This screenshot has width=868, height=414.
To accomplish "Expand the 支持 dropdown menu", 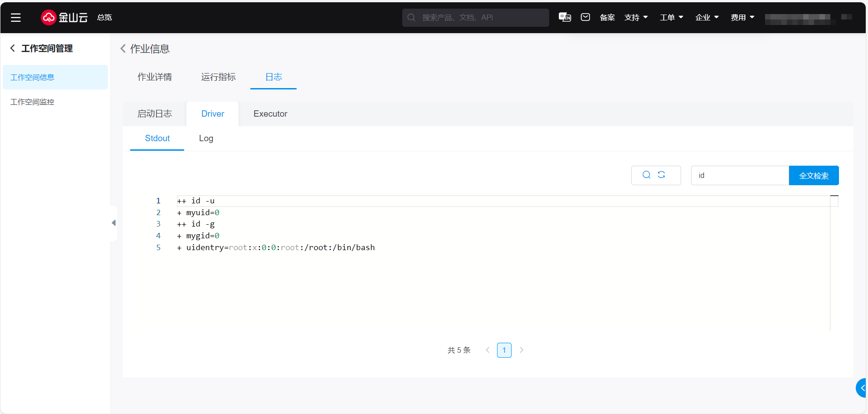I will [636, 18].
